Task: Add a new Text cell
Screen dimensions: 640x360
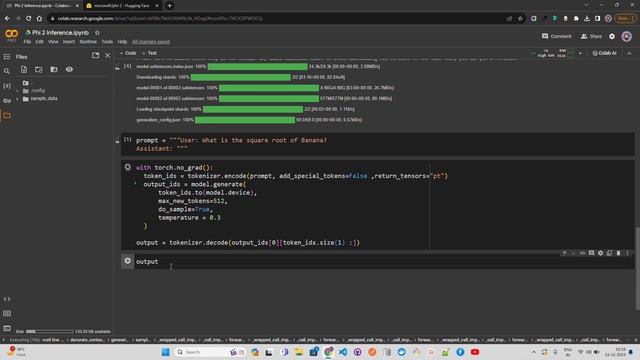Action: (149, 53)
